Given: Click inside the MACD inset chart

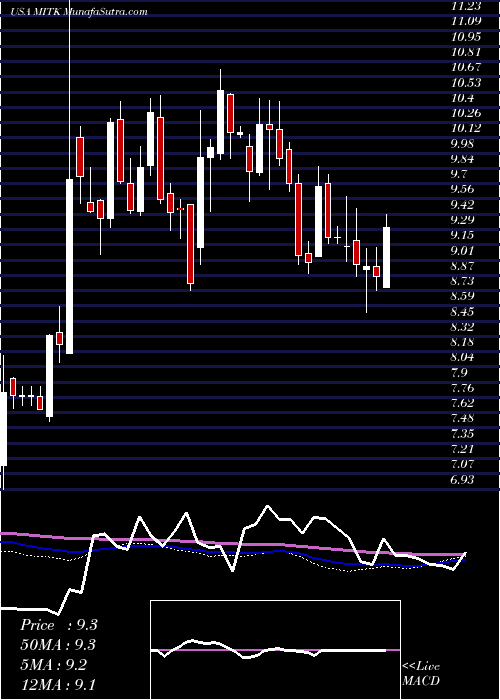Looking at the screenshot, I should [x=275, y=650].
